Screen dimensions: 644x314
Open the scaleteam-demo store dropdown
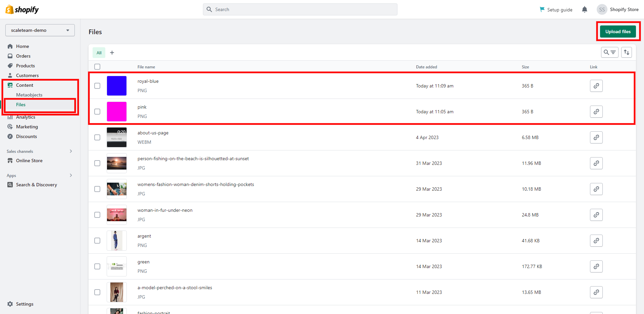click(40, 30)
